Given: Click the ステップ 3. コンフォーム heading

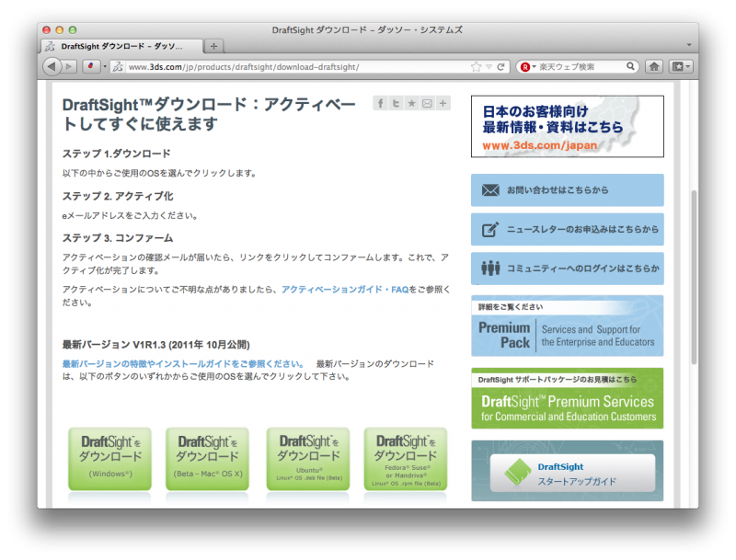Looking at the screenshot, I should point(118,238).
